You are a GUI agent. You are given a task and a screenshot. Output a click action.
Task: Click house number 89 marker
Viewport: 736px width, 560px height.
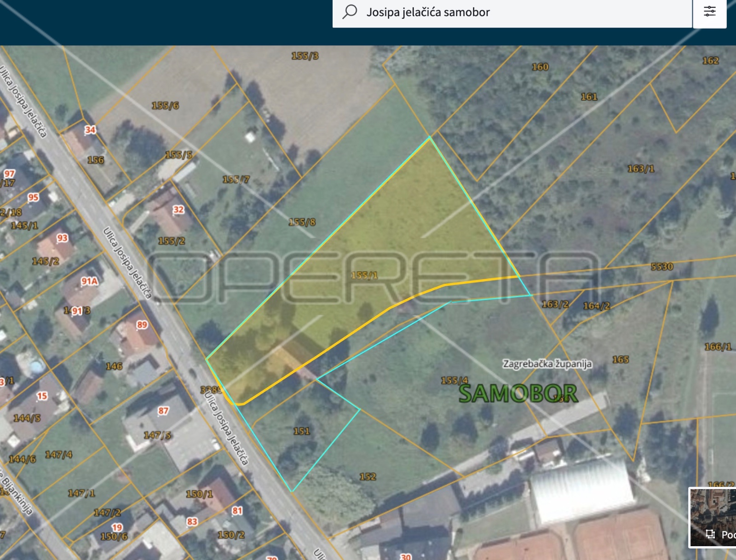[x=142, y=325]
